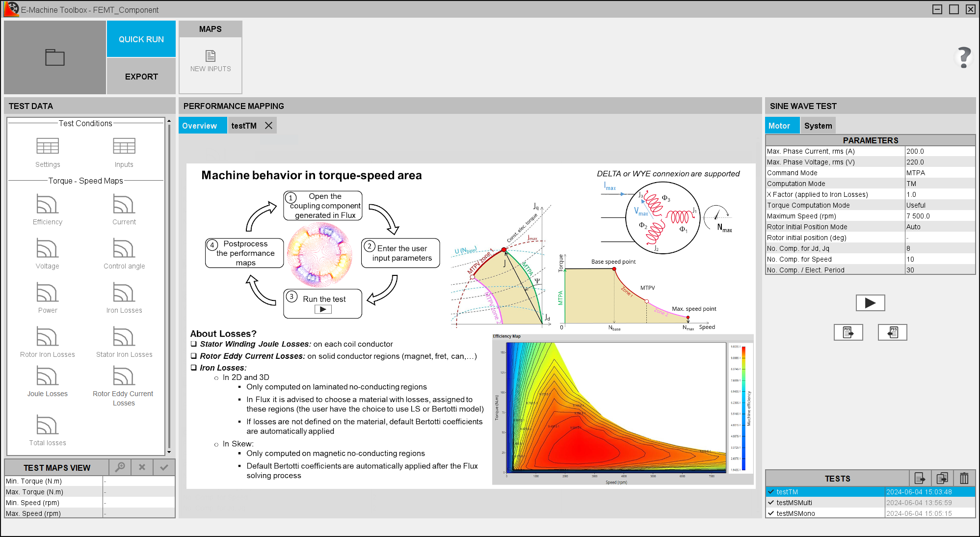980x537 pixels.
Task: Open the Efficiency torque-speed map
Action: pos(48,204)
